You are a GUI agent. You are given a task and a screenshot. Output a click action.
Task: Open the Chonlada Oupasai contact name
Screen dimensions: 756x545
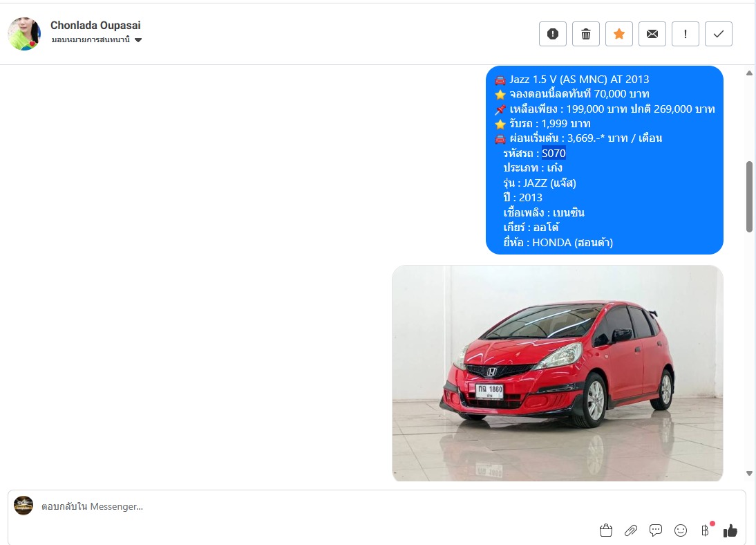95,25
